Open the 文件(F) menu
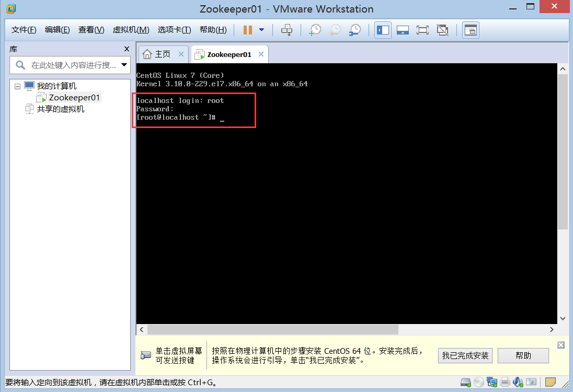The width and height of the screenshot is (573, 392). click(x=24, y=30)
